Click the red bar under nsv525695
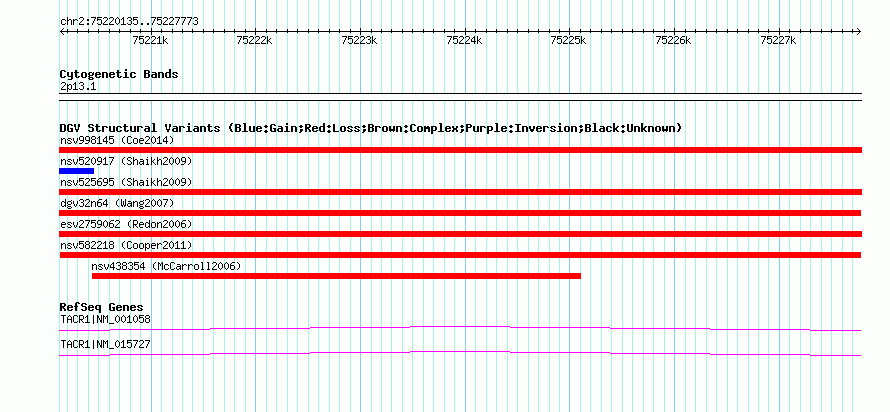Image resolution: width=890 pixels, height=412 pixels. pos(460,192)
